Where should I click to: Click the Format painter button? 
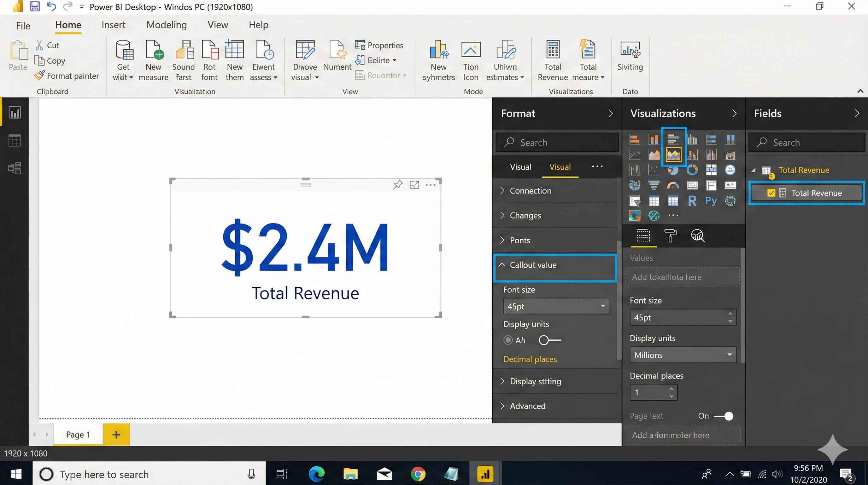(67, 76)
